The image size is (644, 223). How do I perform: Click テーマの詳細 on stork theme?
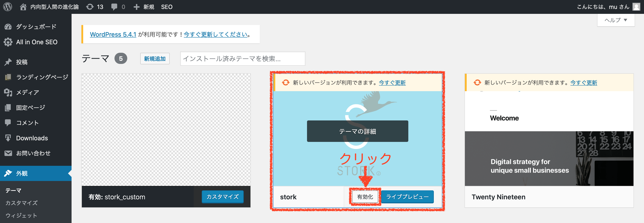coord(358,131)
